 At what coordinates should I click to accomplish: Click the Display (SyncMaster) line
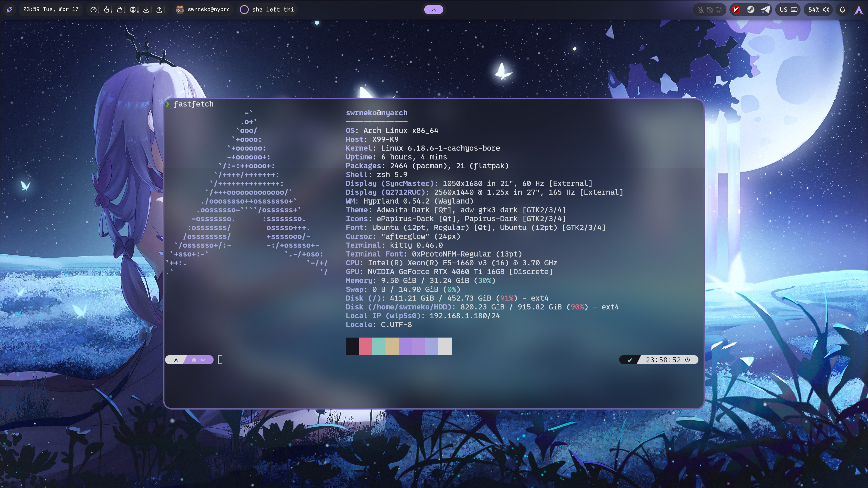click(469, 183)
